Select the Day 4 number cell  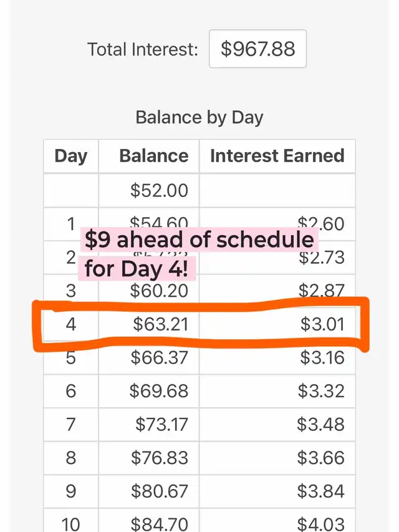[71, 324]
